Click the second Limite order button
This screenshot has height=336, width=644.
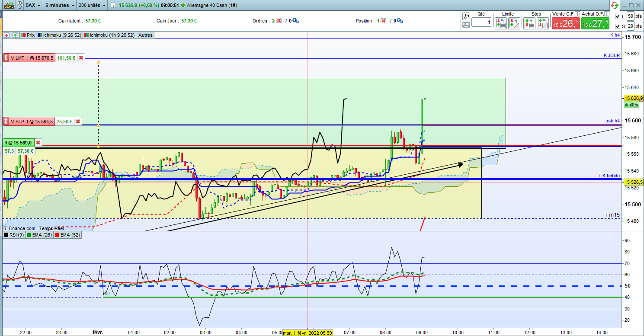(515, 23)
